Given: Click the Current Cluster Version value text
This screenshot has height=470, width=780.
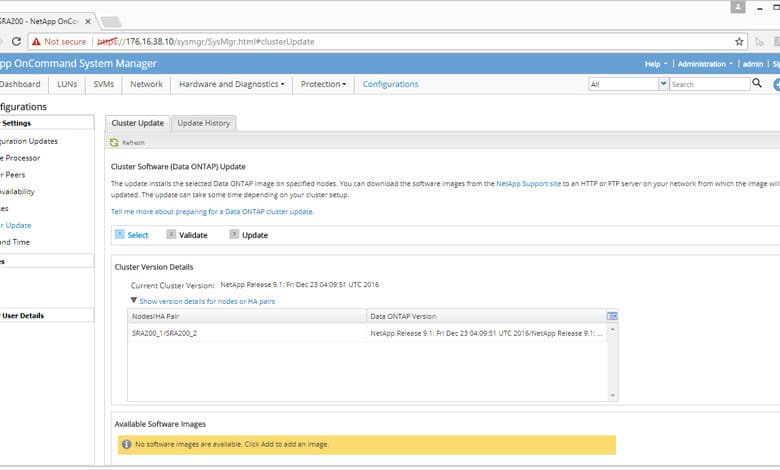Looking at the screenshot, I should [299, 284].
